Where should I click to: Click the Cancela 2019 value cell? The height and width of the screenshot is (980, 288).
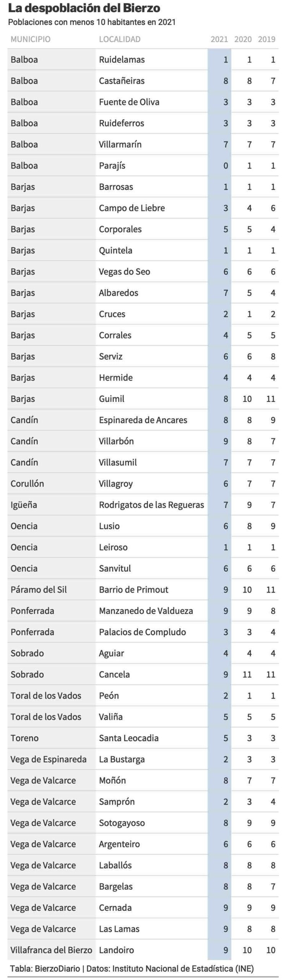point(267,674)
